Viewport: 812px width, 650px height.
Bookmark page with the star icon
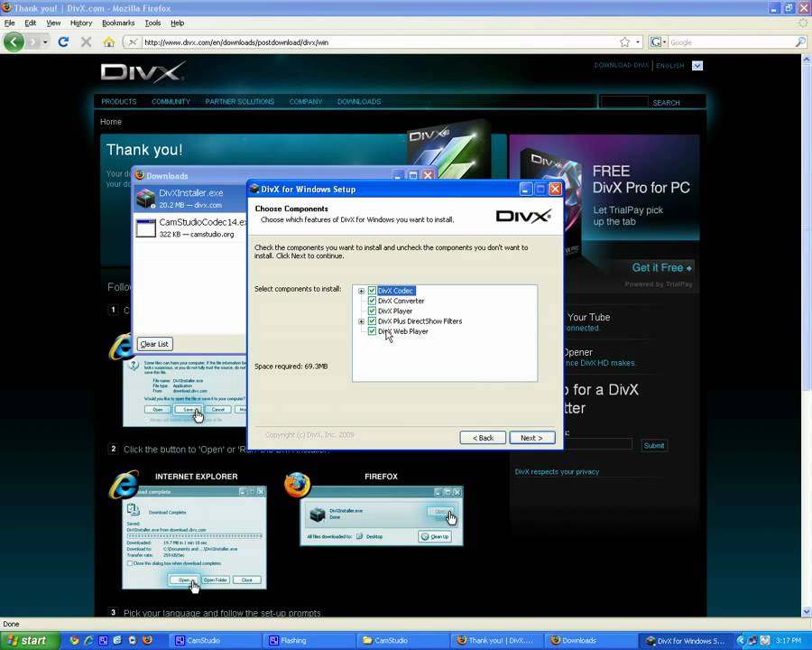[624, 42]
